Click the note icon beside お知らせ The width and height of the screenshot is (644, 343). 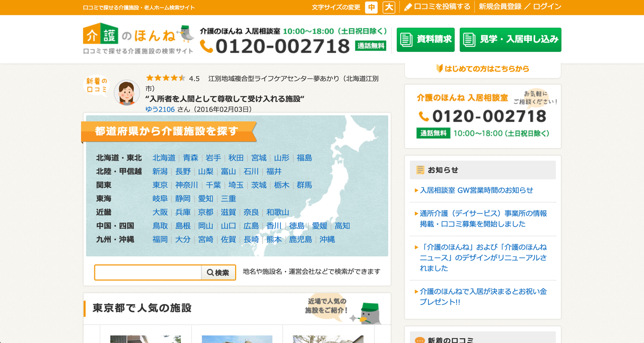tap(420, 170)
